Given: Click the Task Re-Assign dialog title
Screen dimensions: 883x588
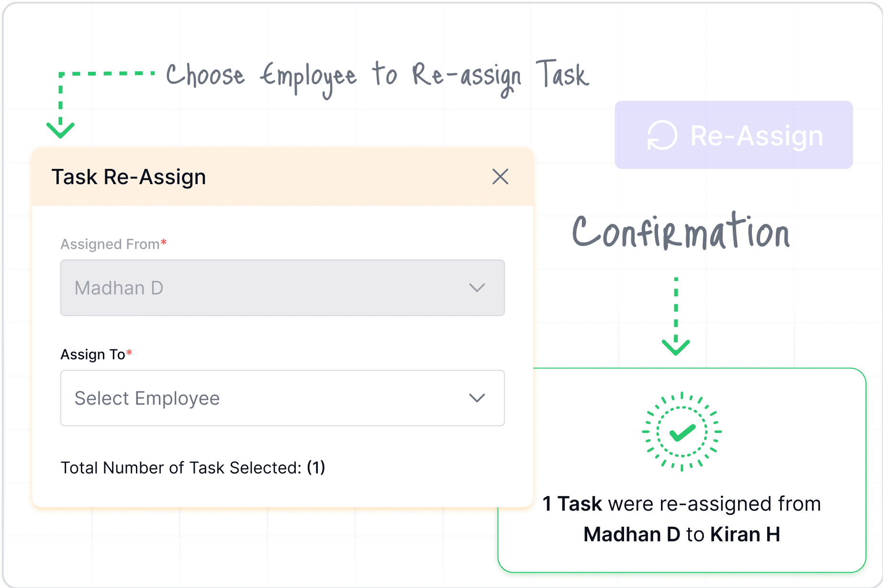Looking at the screenshot, I should [129, 177].
